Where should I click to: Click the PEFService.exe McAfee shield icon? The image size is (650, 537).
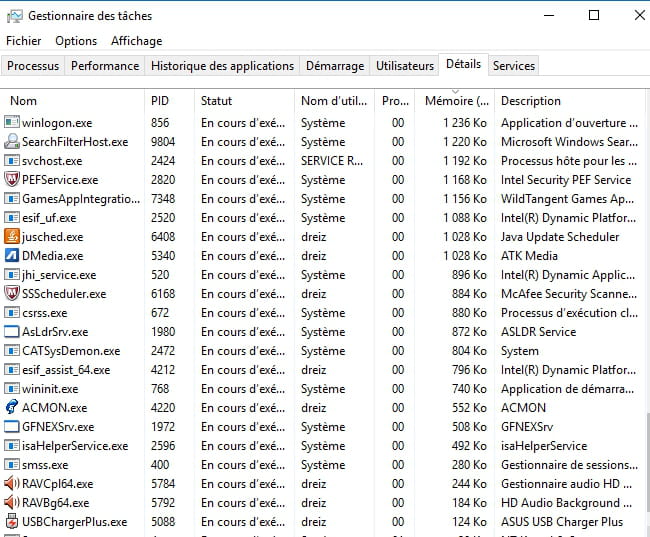[x=12, y=179]
